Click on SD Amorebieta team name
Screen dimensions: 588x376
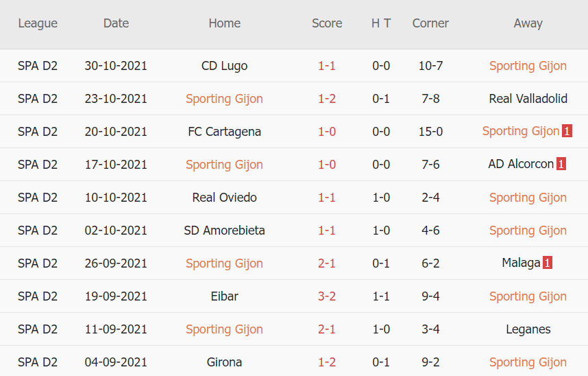pos(224,231)
